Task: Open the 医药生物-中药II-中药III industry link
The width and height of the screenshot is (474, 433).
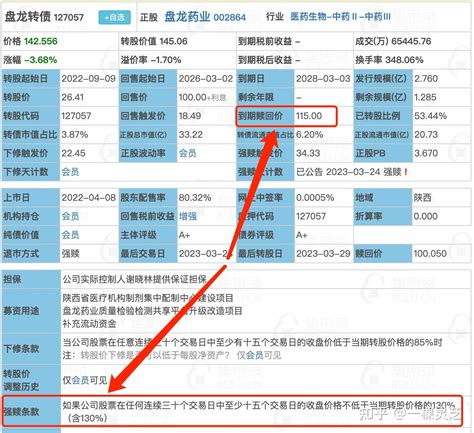Action: (x=340, y=16)
